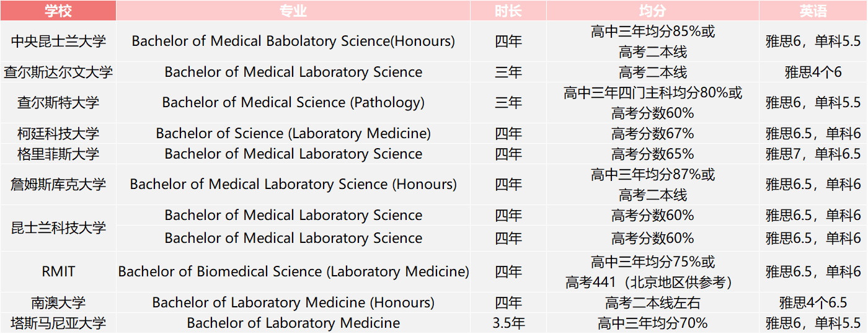The height and width of the screenshot is (334, 868).
Task: Click the 詹姆斯库克大学 school cell
Action: coord(58,184)
